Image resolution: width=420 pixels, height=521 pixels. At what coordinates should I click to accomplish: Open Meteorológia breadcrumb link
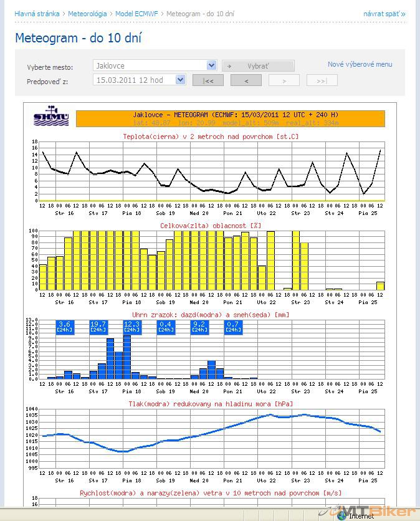tap(87, 13)
